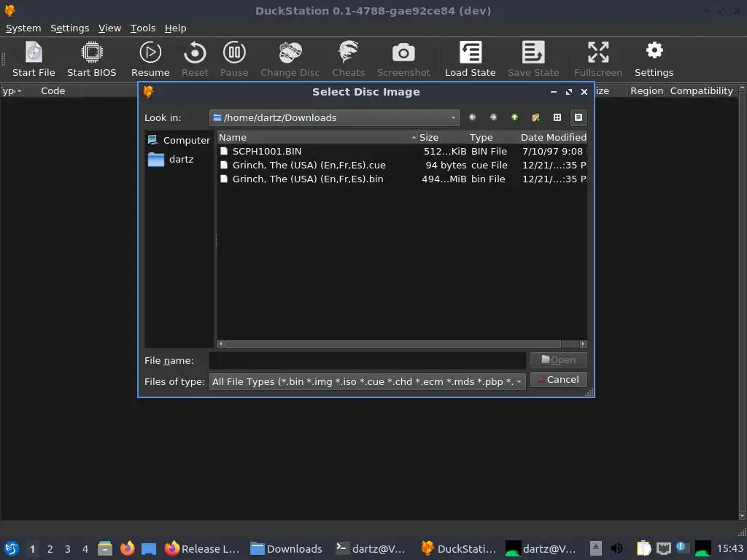Sort files by Date Modified header
This screenshot has height=560, width=747.
pyautogui.click(x=553, y=138)
